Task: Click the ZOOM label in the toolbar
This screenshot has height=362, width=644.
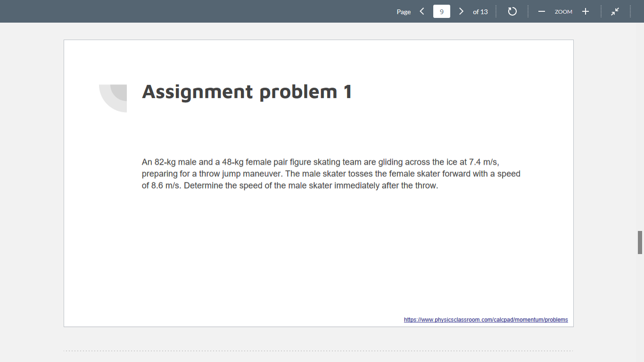Action: [x=563, y=11]
